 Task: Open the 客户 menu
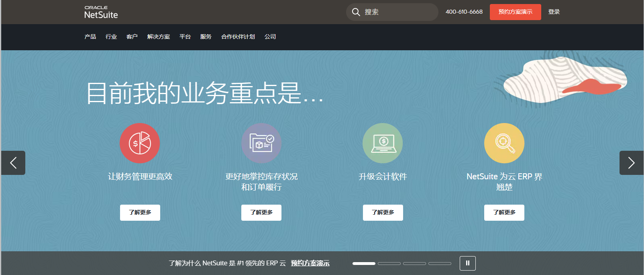(132, 37)
